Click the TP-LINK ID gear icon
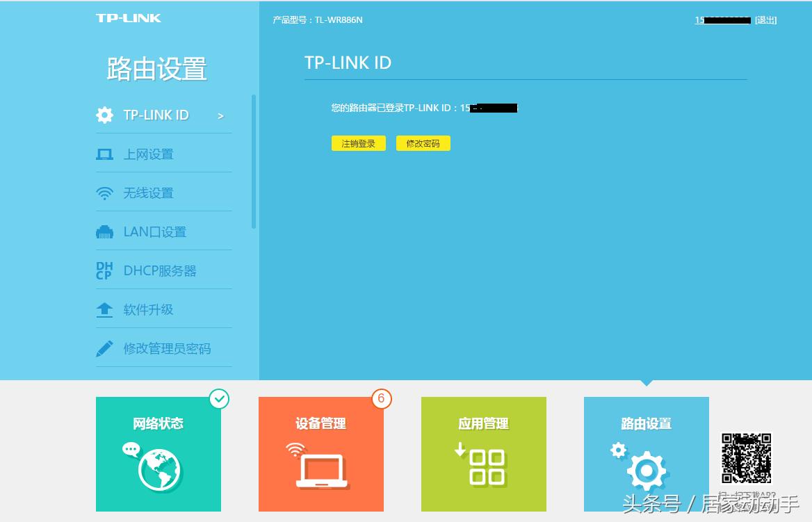812x522 pixels. [x=104, y=115]
